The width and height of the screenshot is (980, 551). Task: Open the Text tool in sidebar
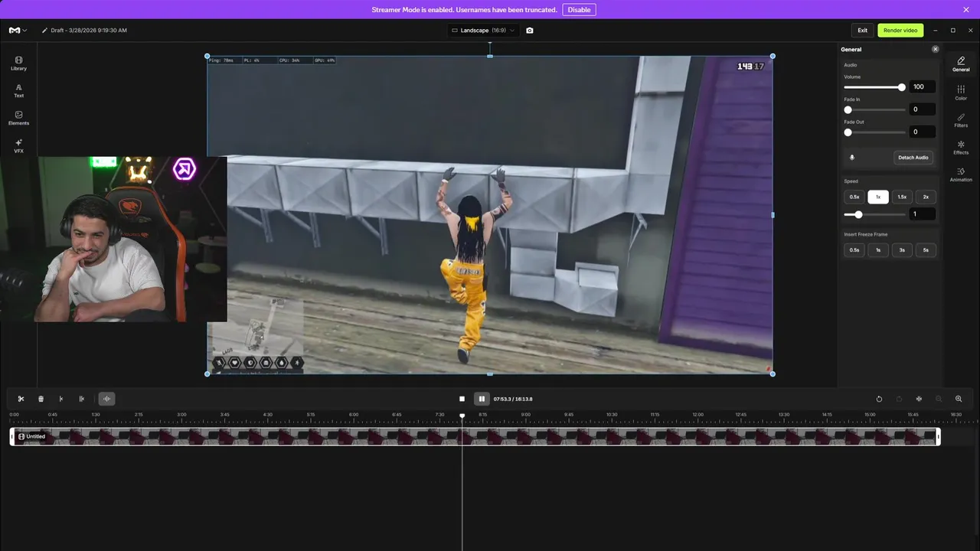pyautogui.click(x=18, y=90)
